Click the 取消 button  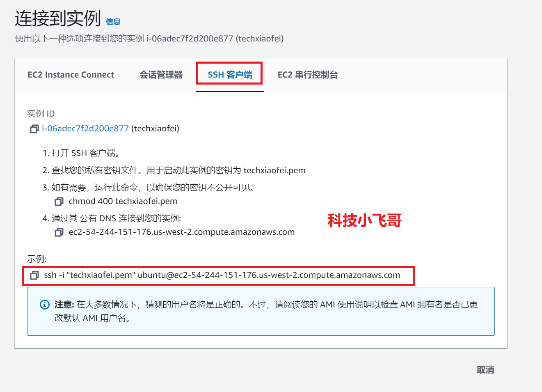tap(485, 370)
